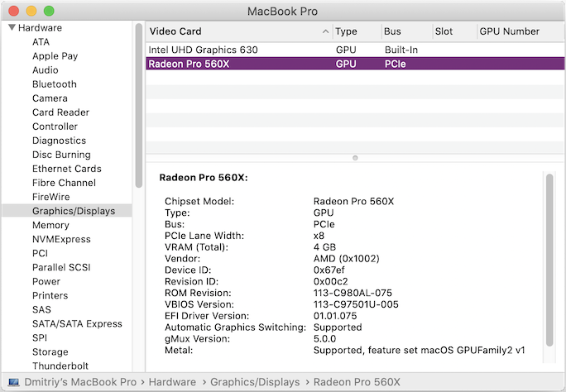Open Bluetooth in the sidebar

coord(55,84)
